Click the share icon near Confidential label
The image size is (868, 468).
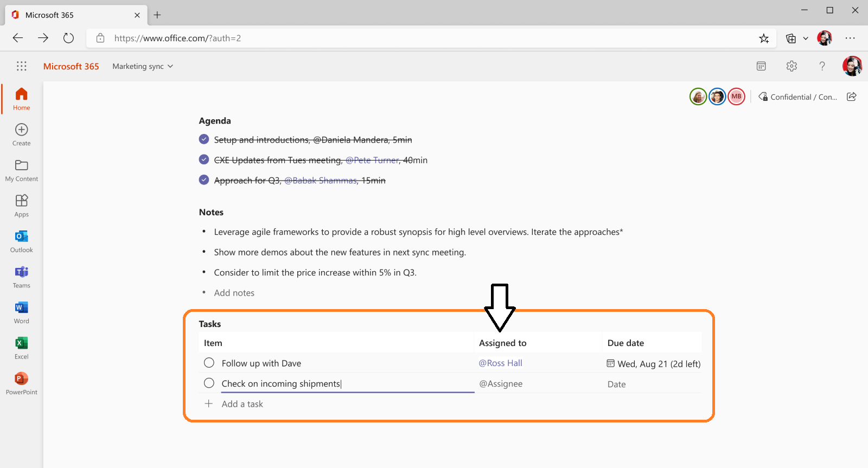point(852,97)
